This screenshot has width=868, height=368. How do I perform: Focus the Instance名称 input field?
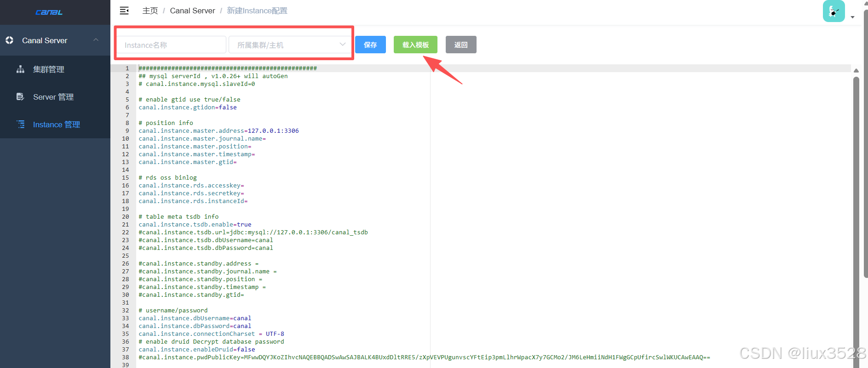point(171,45)
